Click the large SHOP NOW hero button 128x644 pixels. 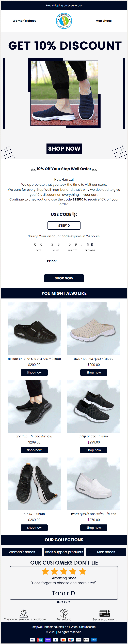(x=64, y=149)
